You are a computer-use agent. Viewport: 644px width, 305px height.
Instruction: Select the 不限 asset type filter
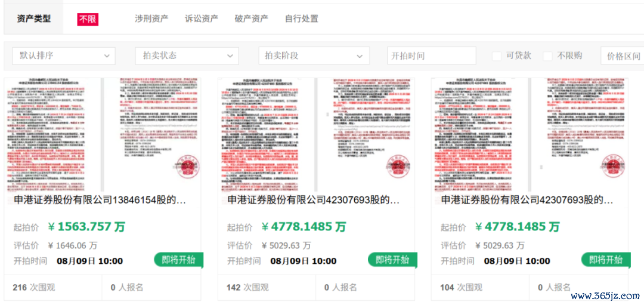[88, 19]
